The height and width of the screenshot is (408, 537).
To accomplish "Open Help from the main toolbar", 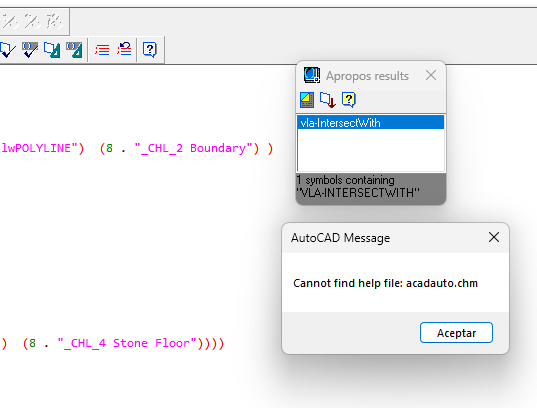I will point(150,50).
